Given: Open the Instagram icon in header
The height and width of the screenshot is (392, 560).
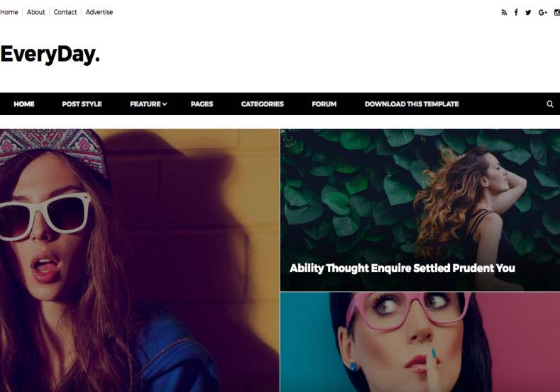Looking at the screenshot, I should 556,13.
